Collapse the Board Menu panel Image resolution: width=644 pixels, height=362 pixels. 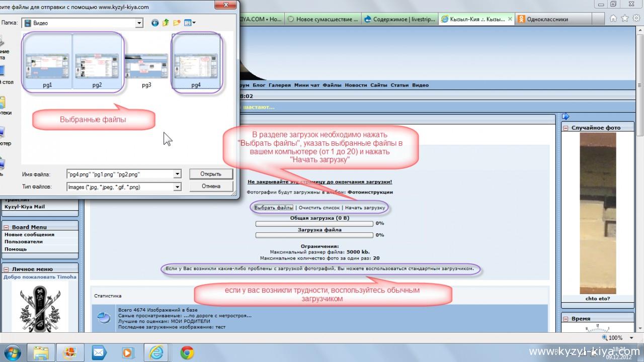[x=6, y=227]
